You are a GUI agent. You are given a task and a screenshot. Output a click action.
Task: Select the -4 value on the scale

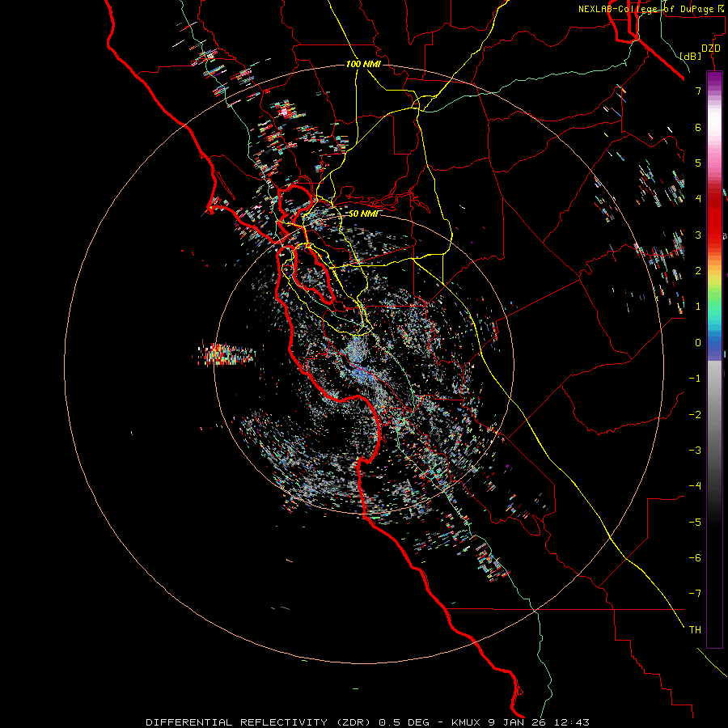(x=695, y=485)
